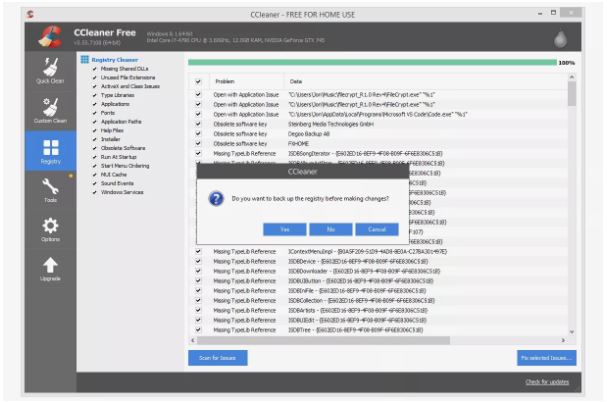The width and height of the screenshot is (607, 402).
Task: Select the ISDBArtists TypeLib row
Action: tap(379, 310)
